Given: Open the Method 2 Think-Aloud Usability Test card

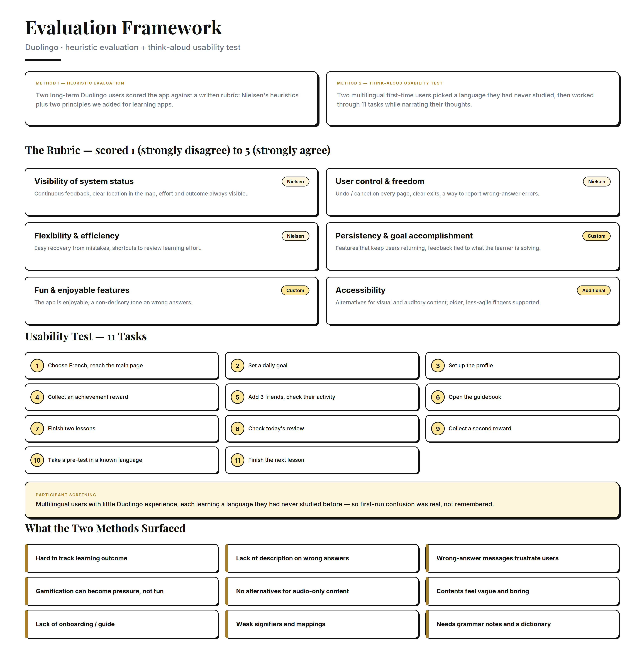Looking at the screenshot, I should click(473, 99).
